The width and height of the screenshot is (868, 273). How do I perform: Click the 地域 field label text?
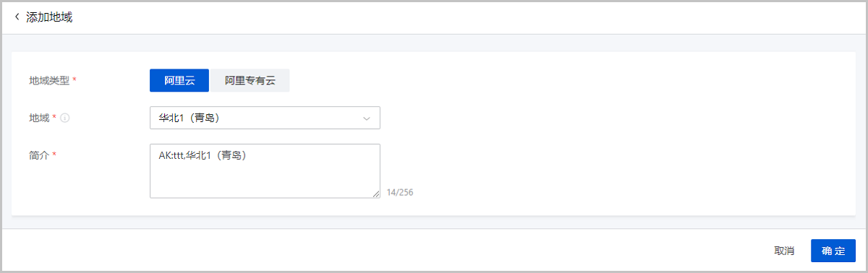(x=39, y=118)
